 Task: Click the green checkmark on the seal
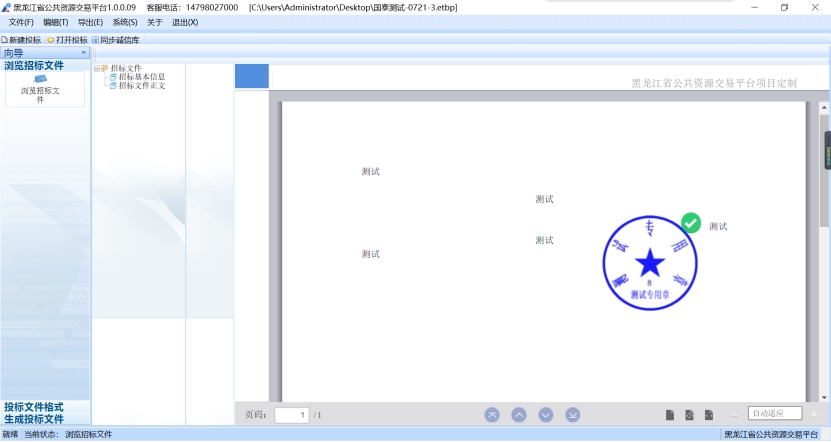click(690, 222)
